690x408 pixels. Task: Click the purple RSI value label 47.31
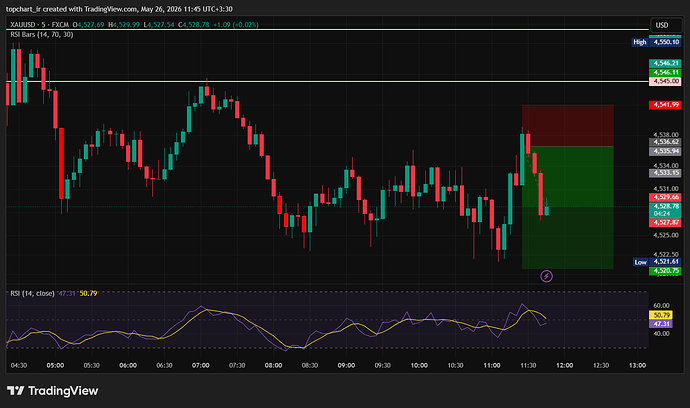click(661, 324)
